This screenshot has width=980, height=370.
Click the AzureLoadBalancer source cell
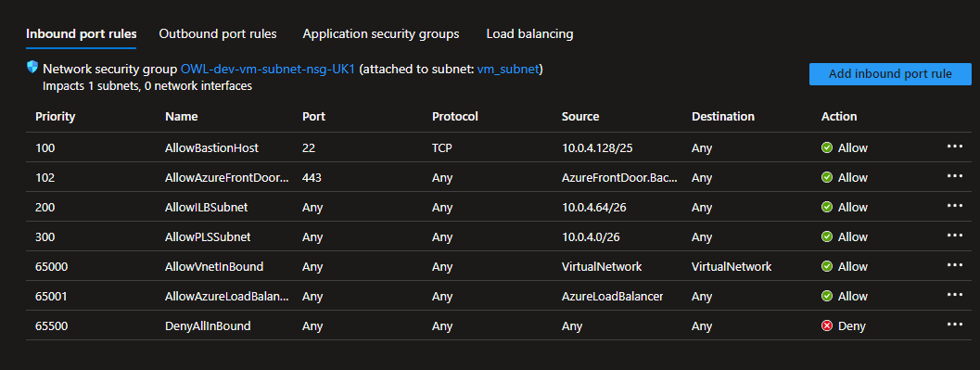613,296
